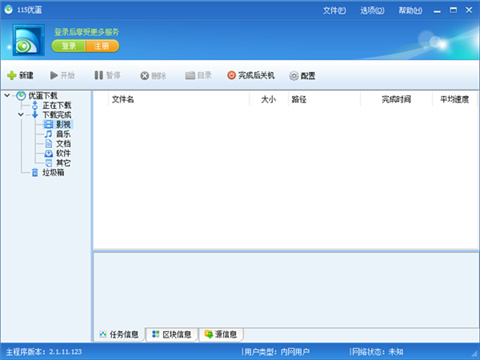Click the 删除 delete icon
The image size is (480, 360).
[144, 76]
